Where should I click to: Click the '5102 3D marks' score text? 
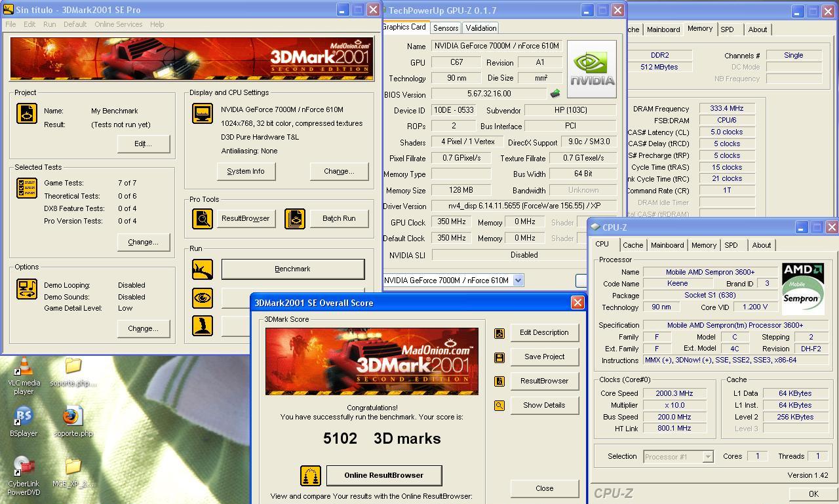point(382,438)
